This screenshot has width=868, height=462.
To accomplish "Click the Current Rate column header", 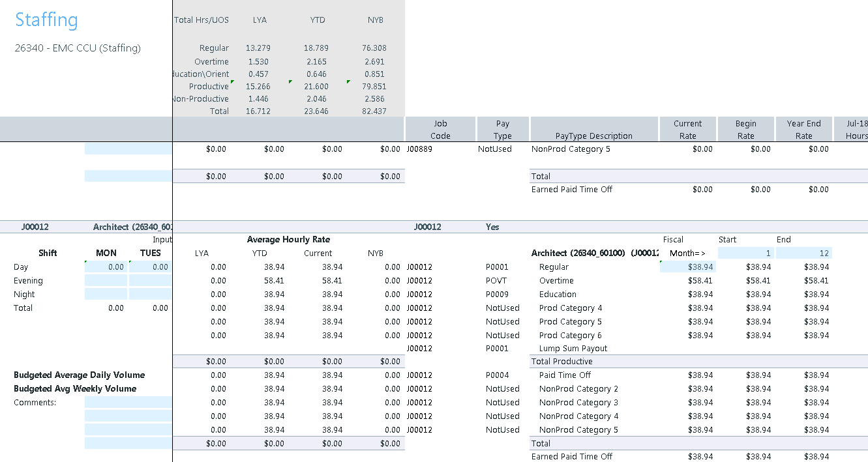I will [x=688, y=130].
